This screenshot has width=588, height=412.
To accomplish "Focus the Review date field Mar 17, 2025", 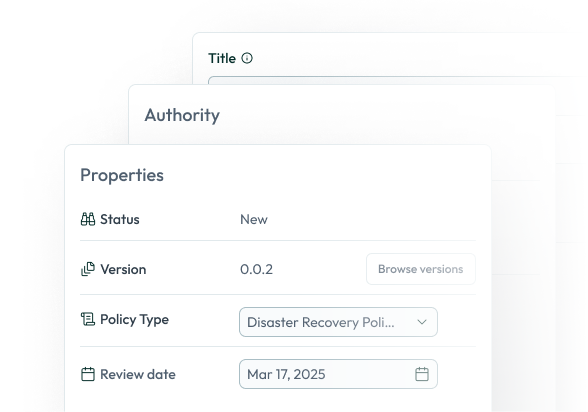I will click(x=338, y=374).
